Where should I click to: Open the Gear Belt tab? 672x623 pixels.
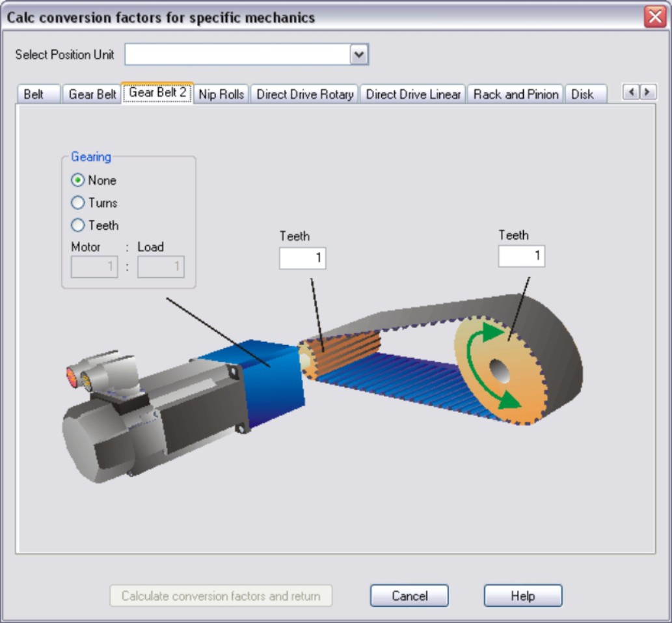point(92,94)
